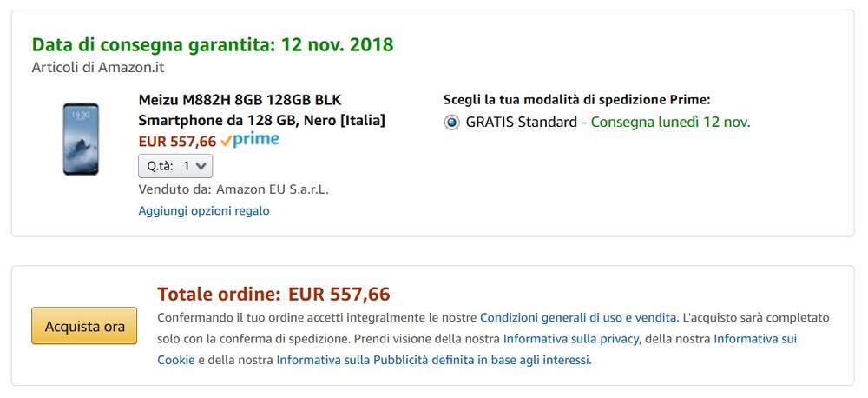The image size is (868, 398).
Task: Click the Amazon EU S.a.r.L. seller name
Action: click(x=273, y=189)
